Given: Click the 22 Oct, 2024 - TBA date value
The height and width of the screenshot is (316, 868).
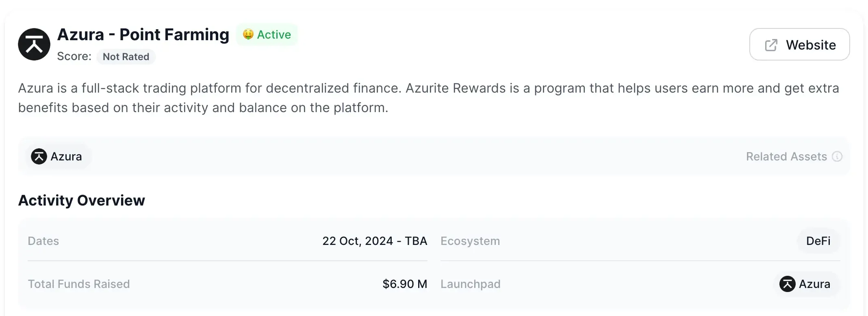Looking at the screenshot, I should tap(375, 241).
